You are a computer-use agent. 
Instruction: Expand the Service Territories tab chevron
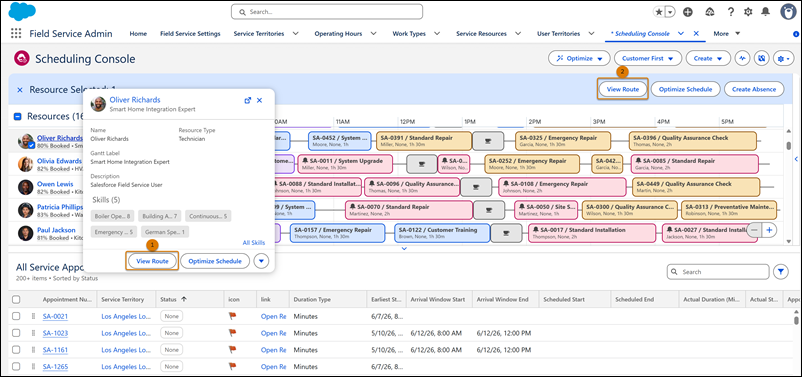(296, 33)
